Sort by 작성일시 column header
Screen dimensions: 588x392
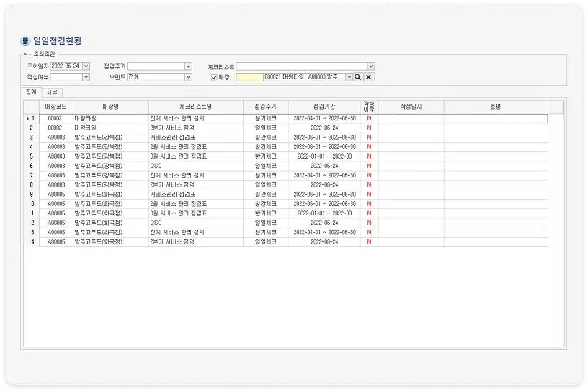(411, 107)
